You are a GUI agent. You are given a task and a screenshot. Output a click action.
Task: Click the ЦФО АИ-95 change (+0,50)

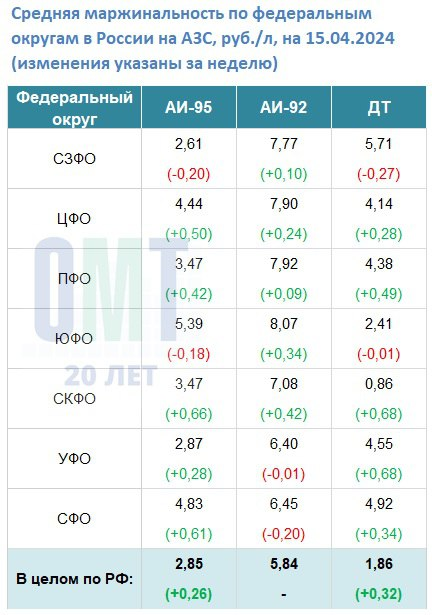(189, 234)
